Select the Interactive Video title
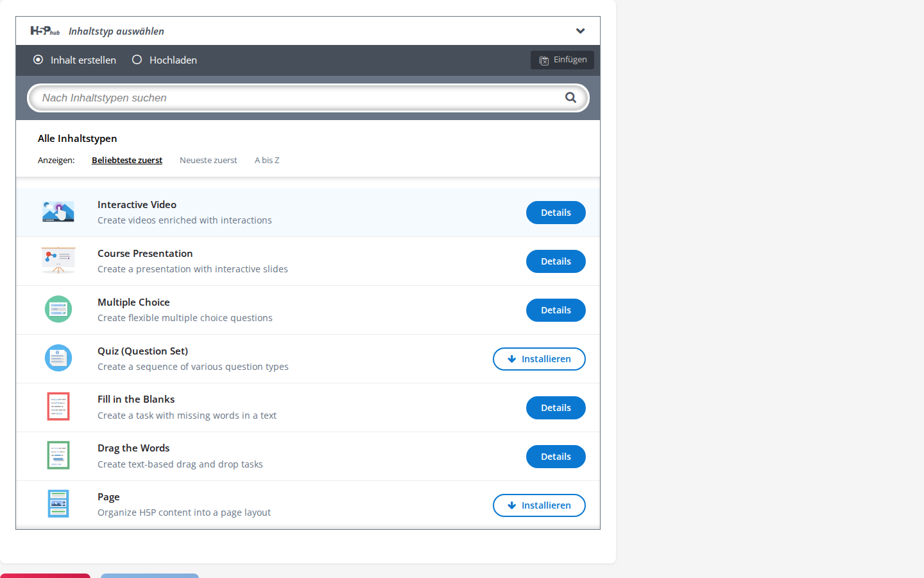The width and height of the screenshot is (924, 578). pyautogui.click(x=137, y=205)
